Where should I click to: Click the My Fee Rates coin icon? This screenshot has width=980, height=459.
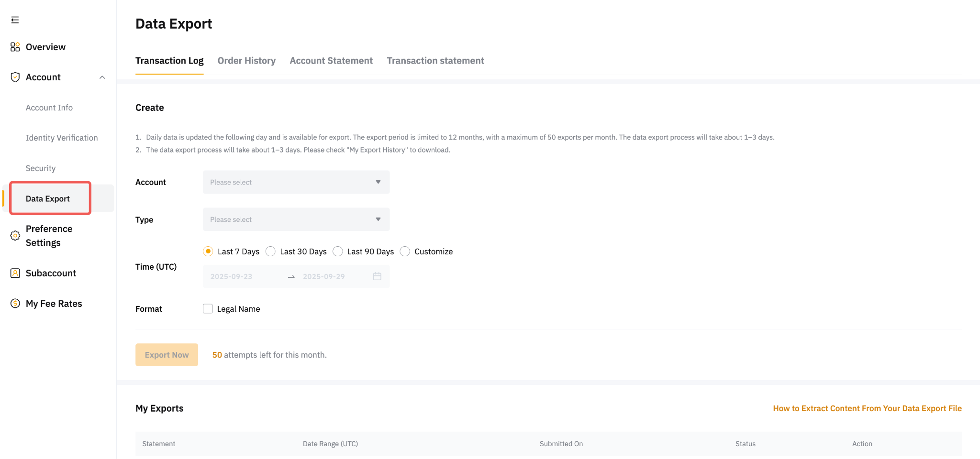(15, 304)
